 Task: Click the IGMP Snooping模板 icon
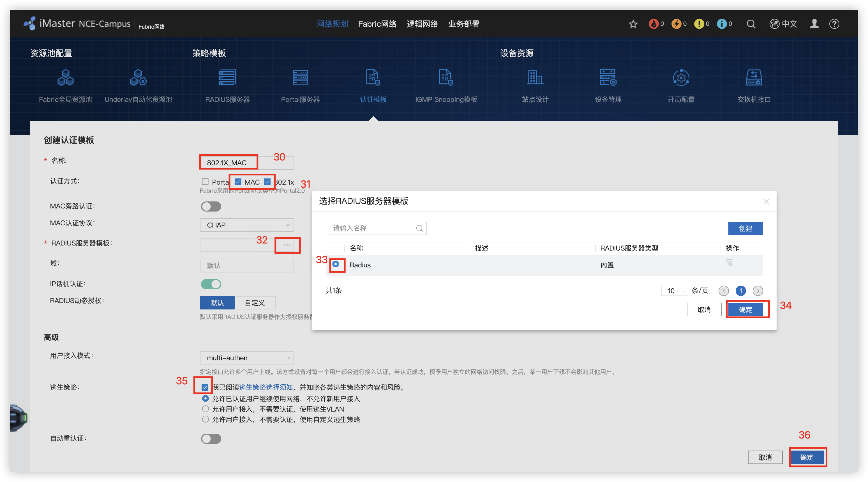coord(446,78)
